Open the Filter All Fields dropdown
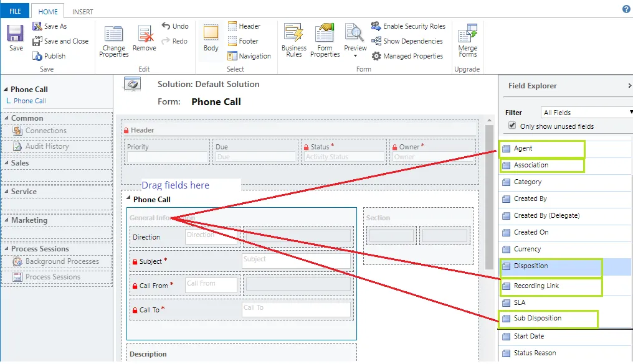The image size is (633, 364). (x=586, y=113)
